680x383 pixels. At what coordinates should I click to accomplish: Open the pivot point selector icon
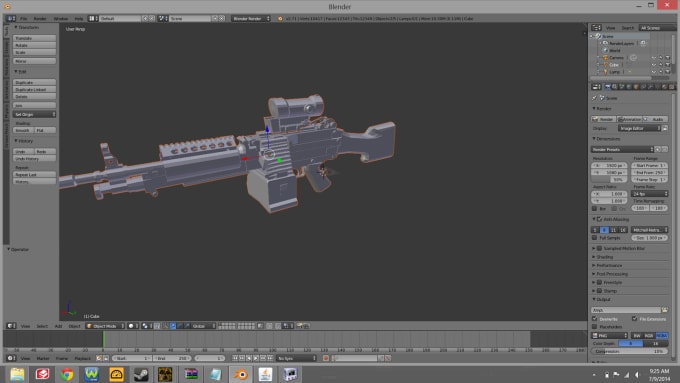(147, 326)
